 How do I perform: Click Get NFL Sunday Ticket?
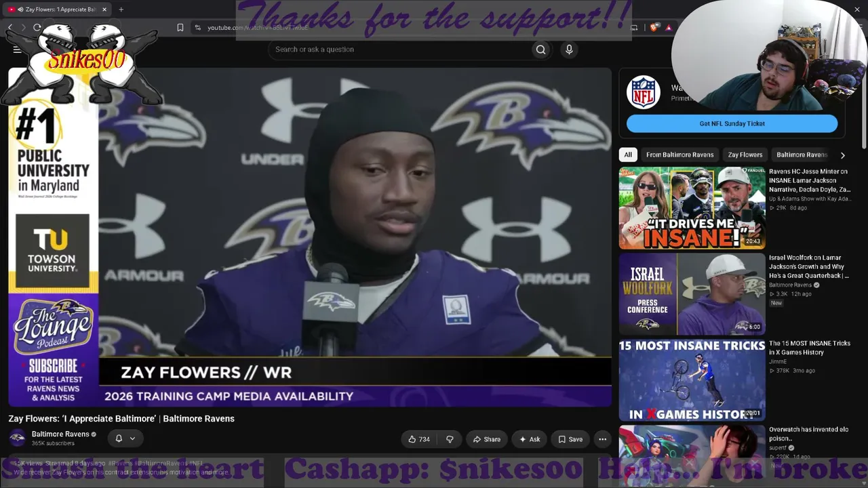click(x=732, y=123)
